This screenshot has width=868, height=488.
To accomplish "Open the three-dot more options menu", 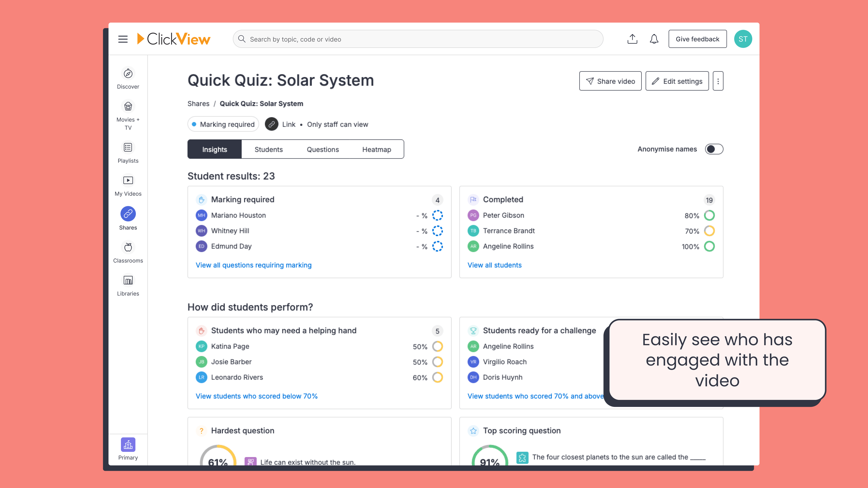I will click(x=718, y=81).
